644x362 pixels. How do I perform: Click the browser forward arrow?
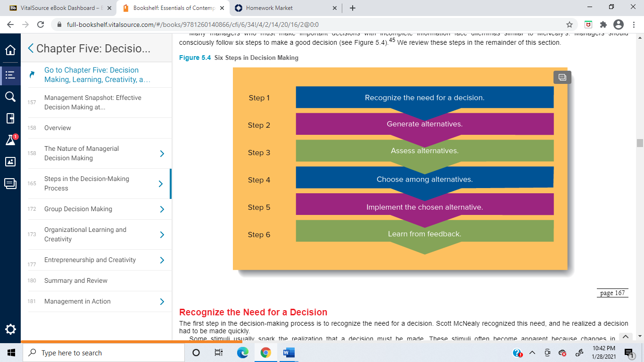click(x=25, y=25)
